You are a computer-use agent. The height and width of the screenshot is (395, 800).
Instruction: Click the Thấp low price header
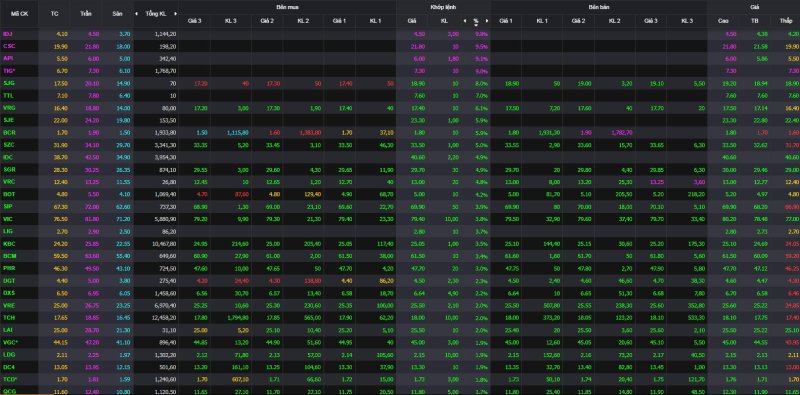(786, 21)
